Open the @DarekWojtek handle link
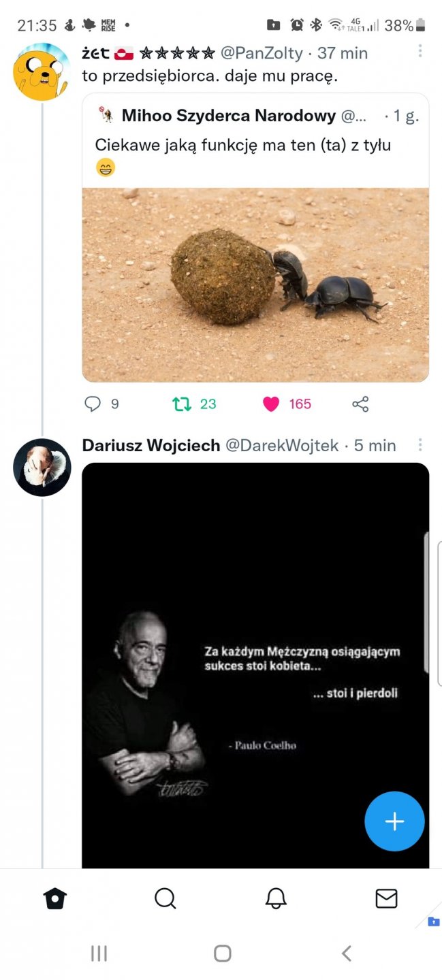Screen dimensions: 442x980 pyautogui.click(x=281, y=446)
